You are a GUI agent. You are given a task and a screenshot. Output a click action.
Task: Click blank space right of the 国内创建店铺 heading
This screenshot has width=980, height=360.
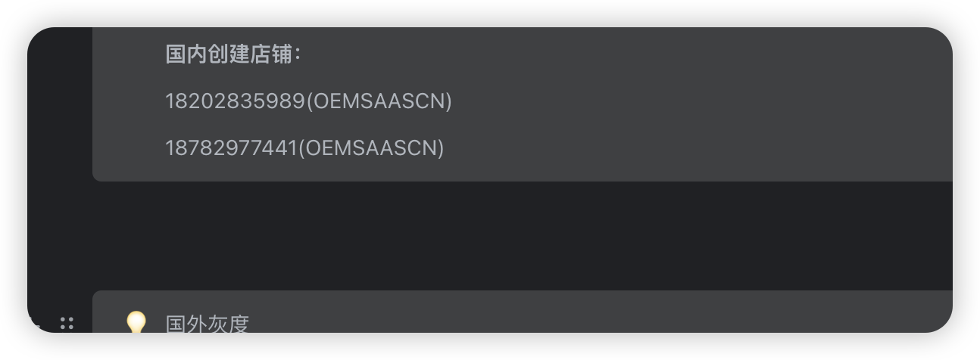[x=606, y=54]
